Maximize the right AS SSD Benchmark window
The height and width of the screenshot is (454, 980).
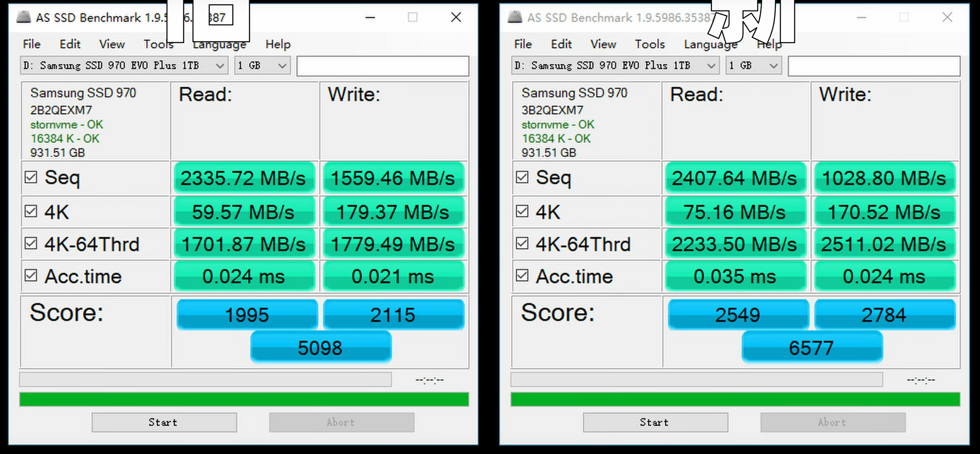coord(904,17)
